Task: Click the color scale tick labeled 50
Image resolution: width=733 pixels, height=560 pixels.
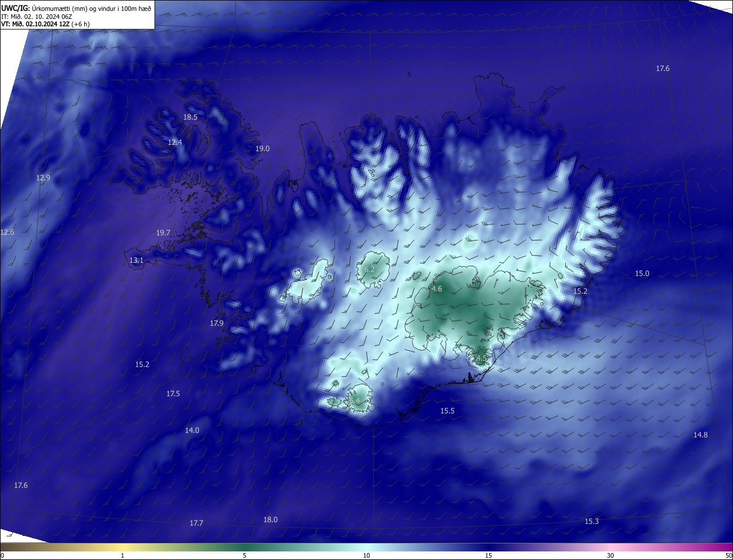Action: coord(728,555)
